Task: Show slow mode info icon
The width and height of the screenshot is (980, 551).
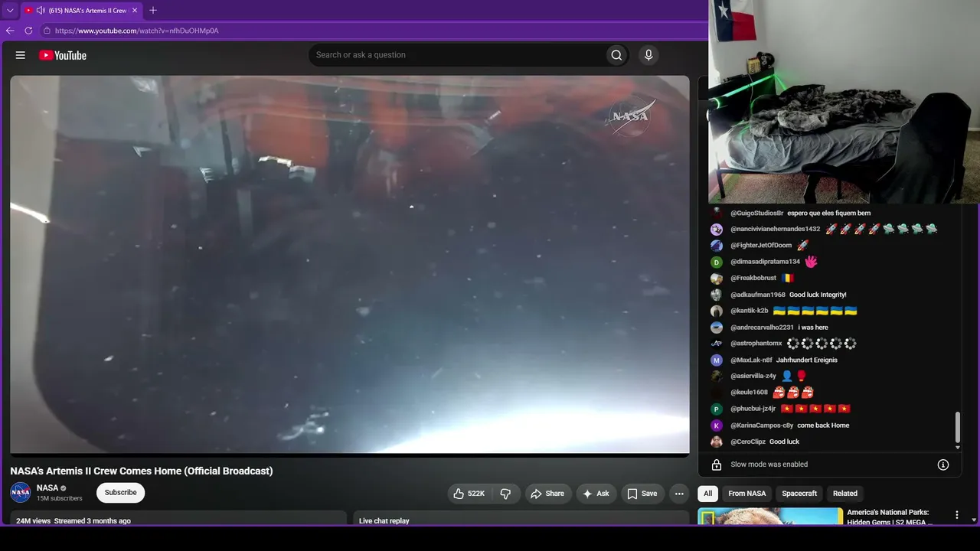Action: point(943,465)
